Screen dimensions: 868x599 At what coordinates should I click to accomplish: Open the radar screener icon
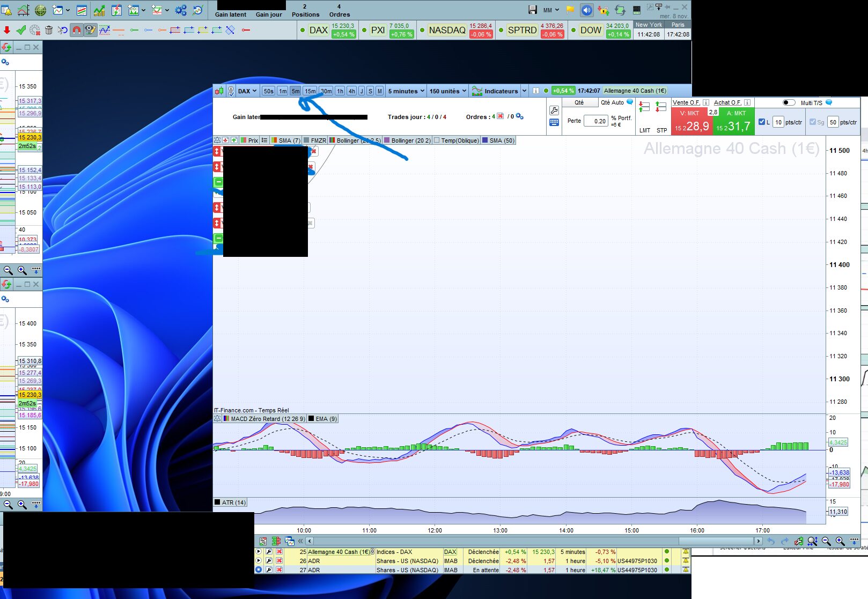(x=40, y=10)
